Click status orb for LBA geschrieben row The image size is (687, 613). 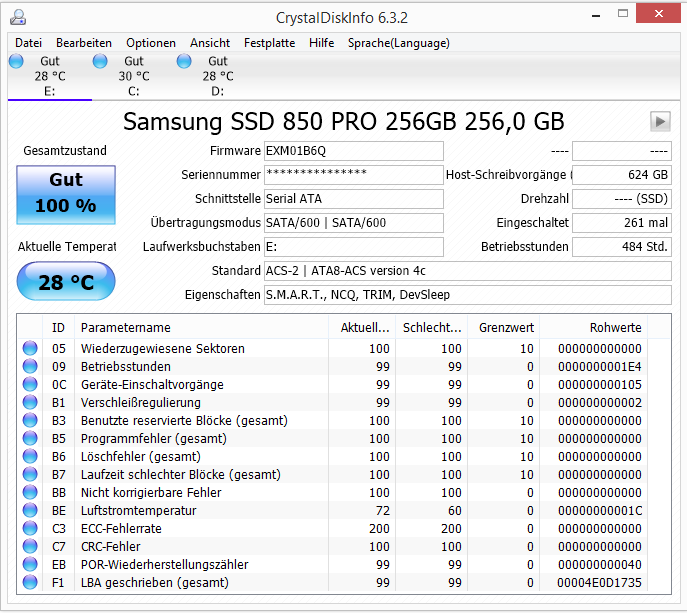[x=30, y=582]
